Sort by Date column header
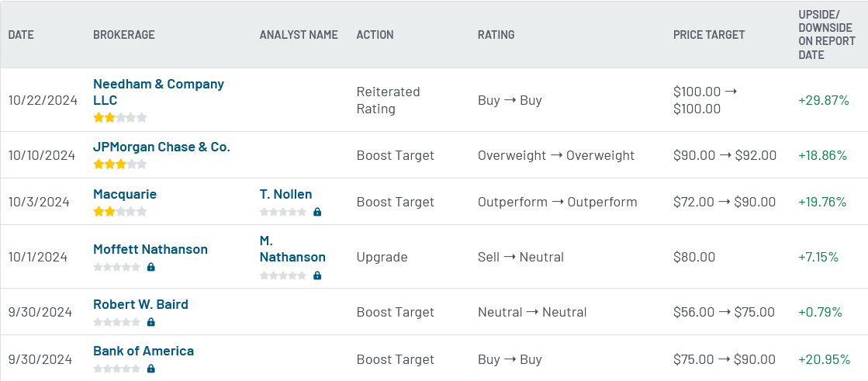The height and width of the screenshot is (381, 868). point(21,34)
